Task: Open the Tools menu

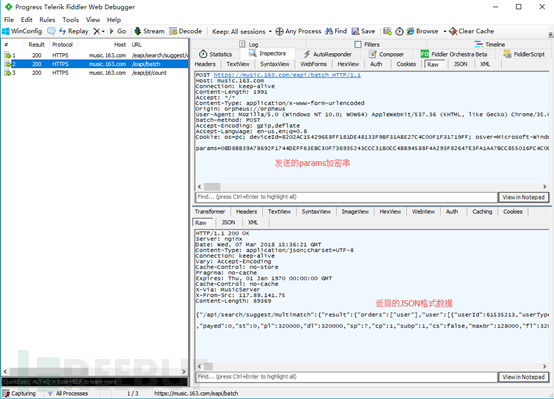Action: [71, 20]
